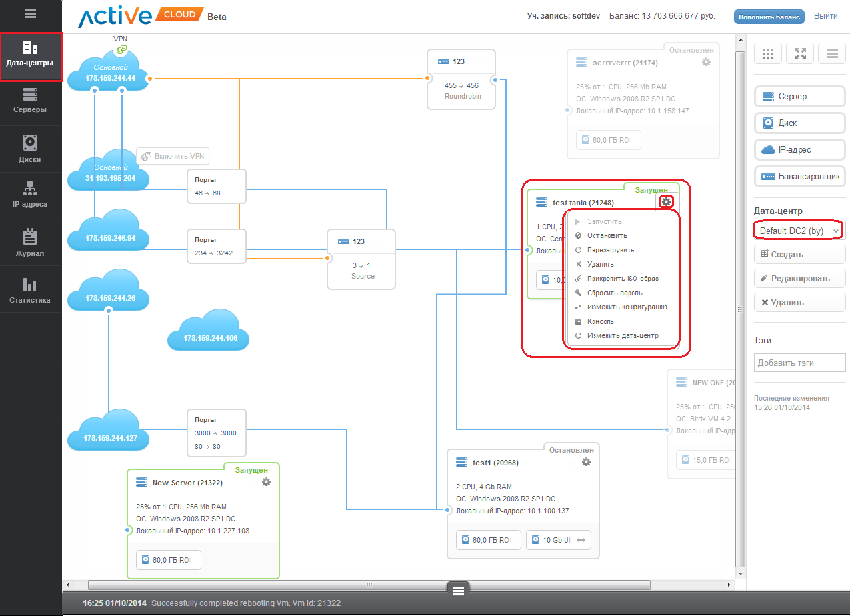The height and width of the screenshot is (616, 850).
Task: Click the VPN icon above the Основной cloud
Action: point(121,49)
